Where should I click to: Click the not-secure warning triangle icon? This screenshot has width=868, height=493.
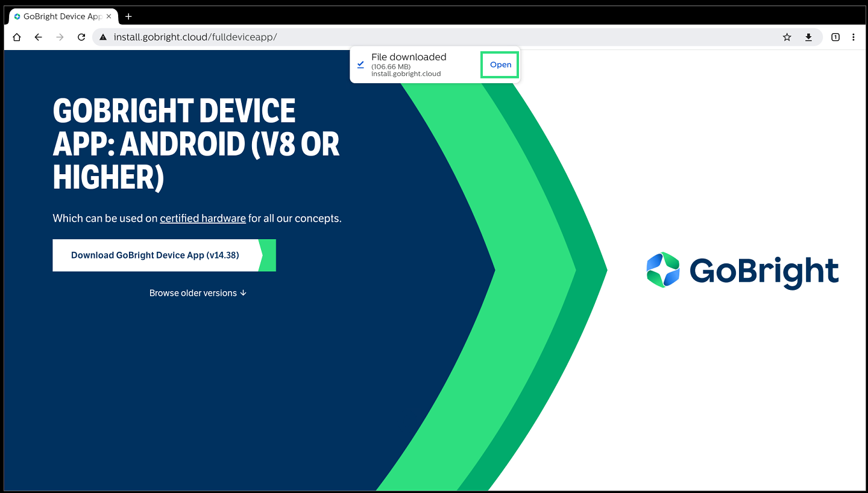point(103,37)
